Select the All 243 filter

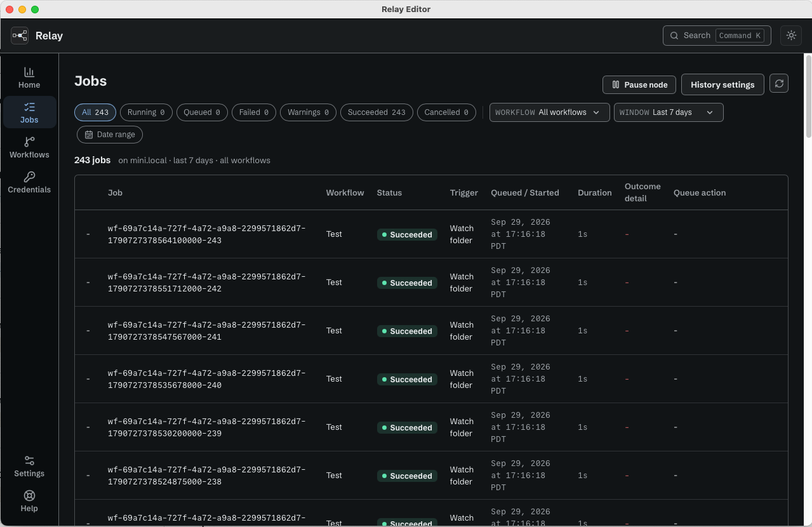click(x=95, y=112)
